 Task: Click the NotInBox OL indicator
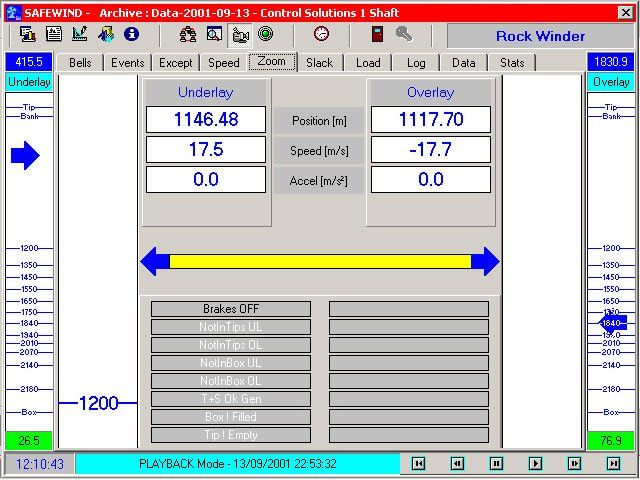(x=231, y=381)
